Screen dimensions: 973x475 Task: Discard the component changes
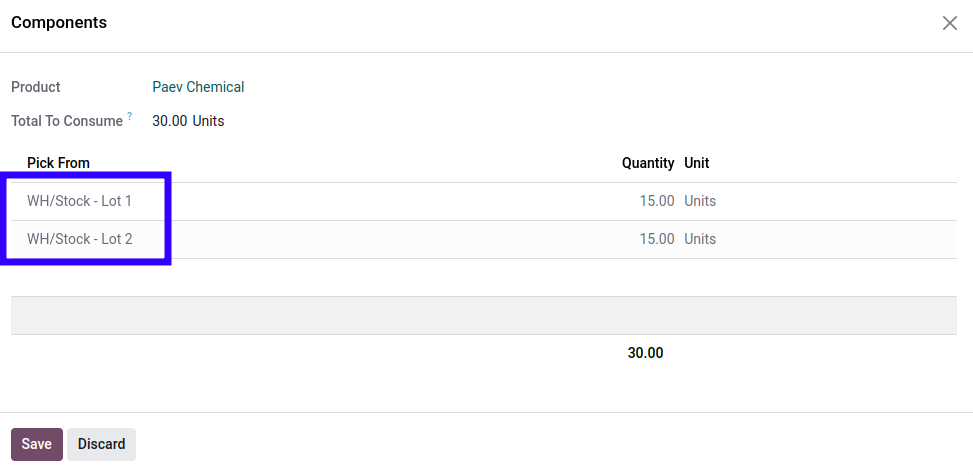[101, 444]
